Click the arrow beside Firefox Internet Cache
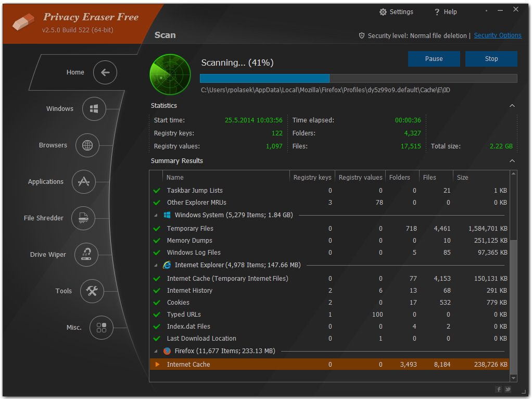 coord(157,365)
